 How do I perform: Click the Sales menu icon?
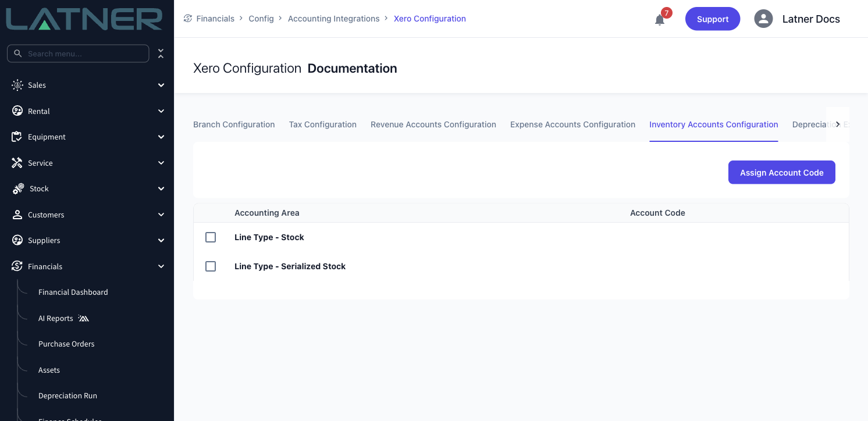tap(17, 85)
